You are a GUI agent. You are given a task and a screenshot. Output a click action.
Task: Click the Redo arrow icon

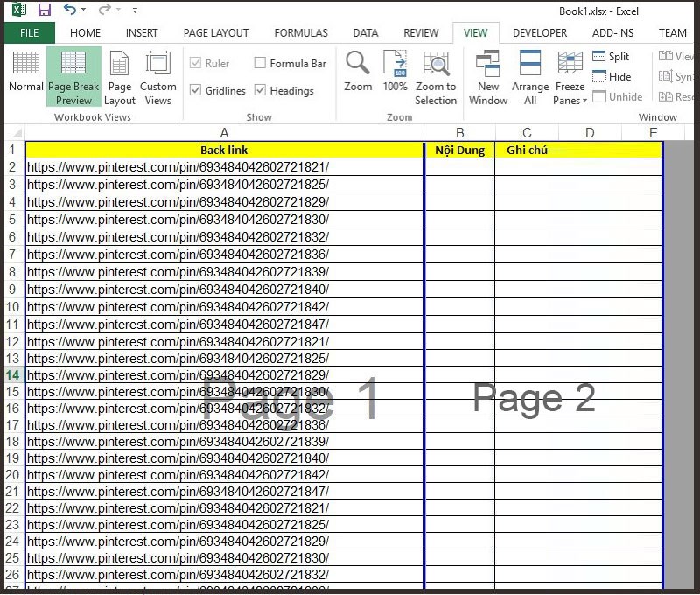point(104,9)
